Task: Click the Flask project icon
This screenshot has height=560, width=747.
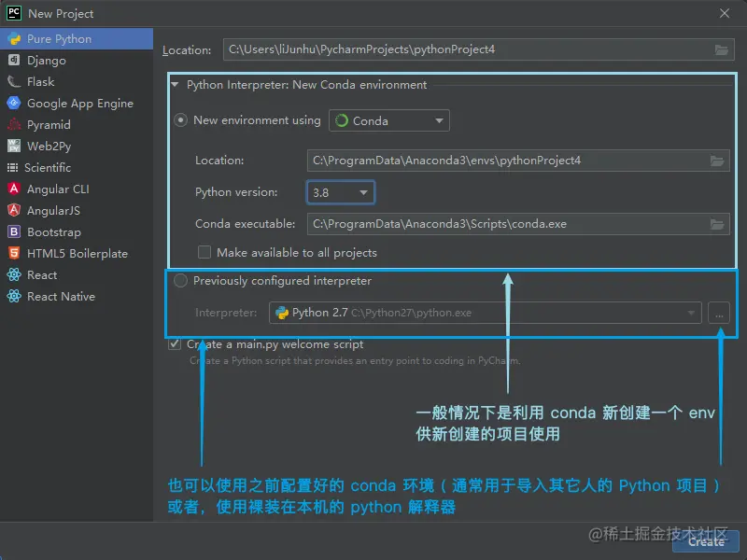Action: tap(14, 81)
